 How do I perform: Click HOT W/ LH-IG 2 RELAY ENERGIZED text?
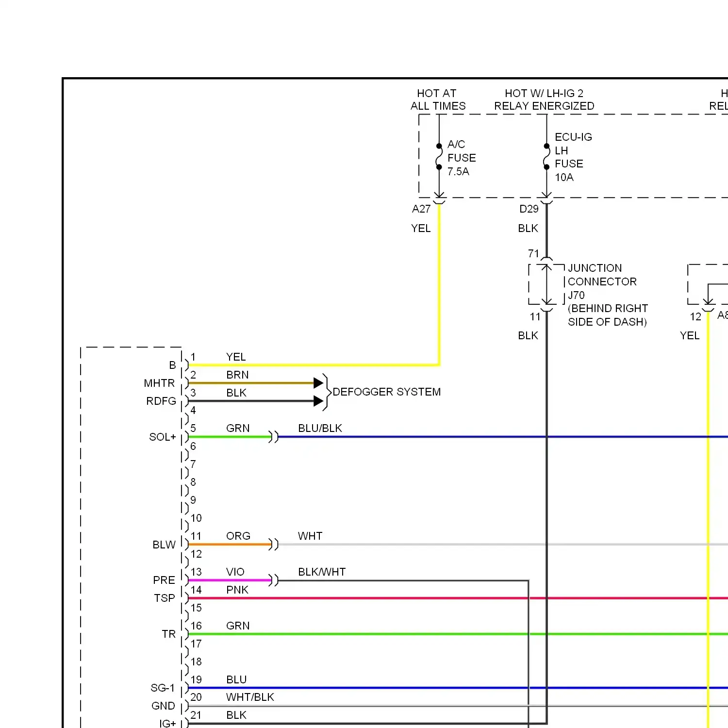pos(544,99)
